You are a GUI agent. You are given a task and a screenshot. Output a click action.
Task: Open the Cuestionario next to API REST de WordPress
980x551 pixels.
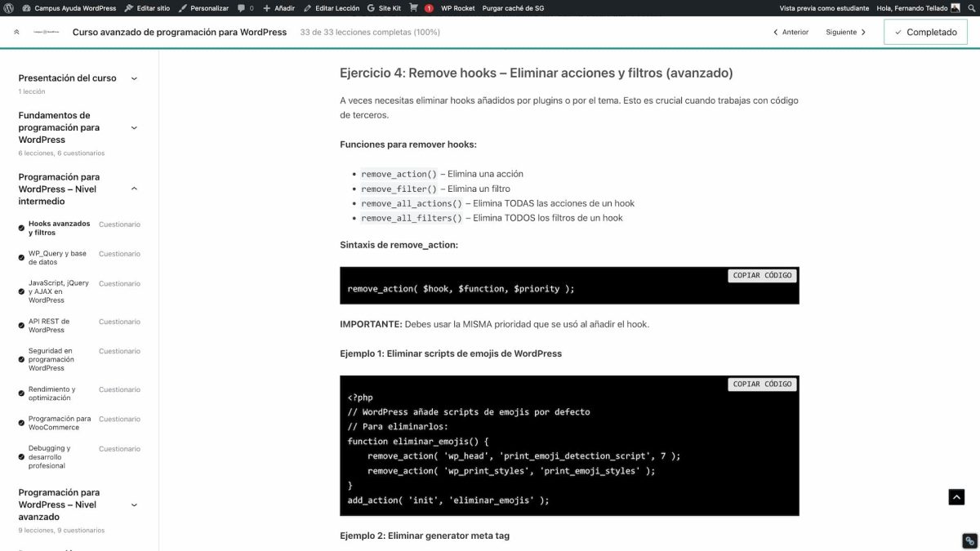pyautogui.click(x=119, y=321)
